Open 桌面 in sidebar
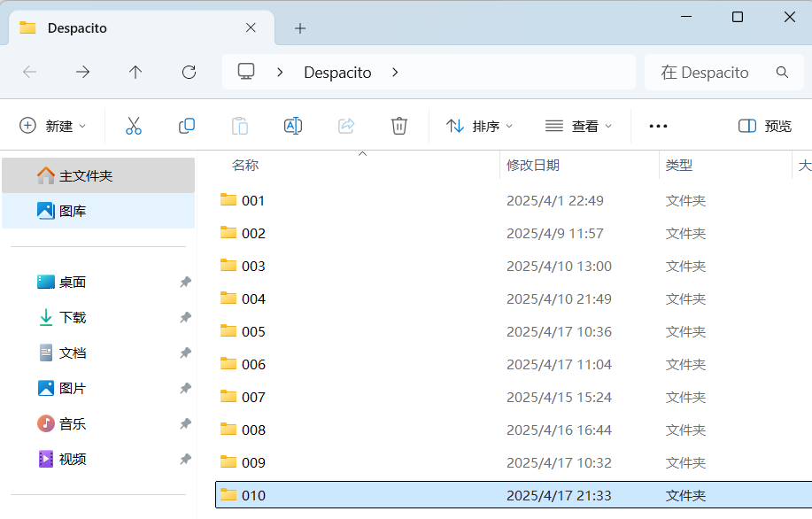 click(x=98, y=283)
